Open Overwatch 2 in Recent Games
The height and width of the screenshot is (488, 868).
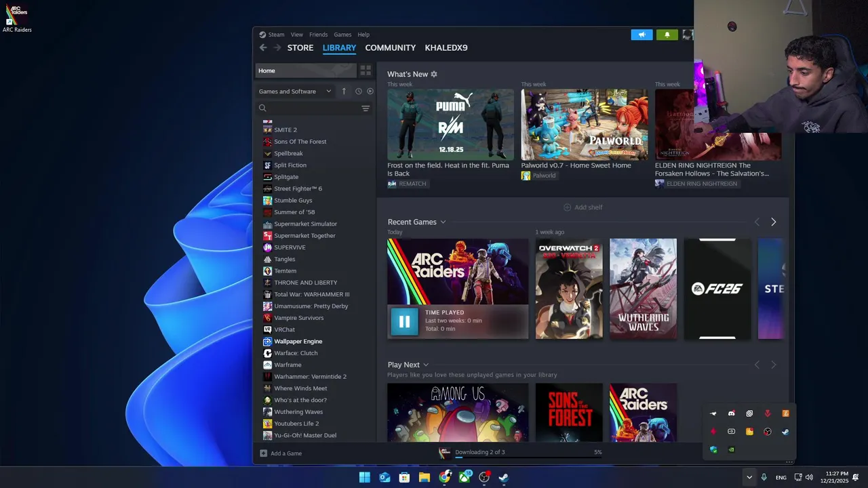pyautogui.click(x=569, y=289)
